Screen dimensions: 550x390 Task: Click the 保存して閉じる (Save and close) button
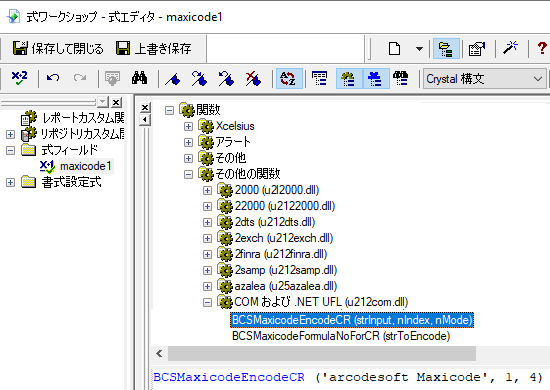pos(58,48)
